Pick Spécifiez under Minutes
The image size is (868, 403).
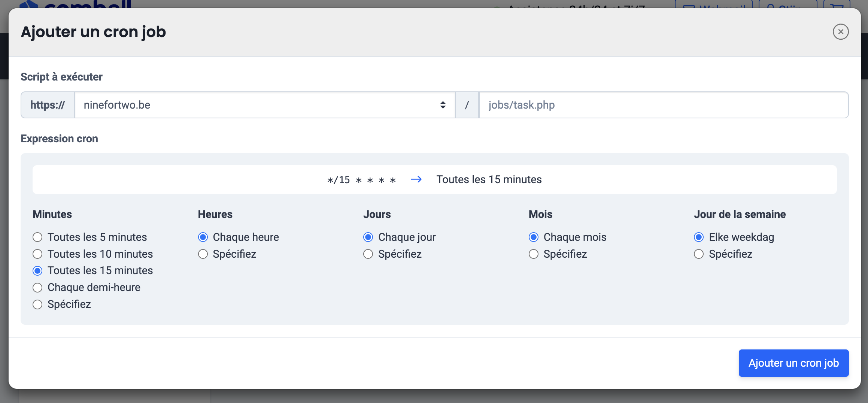(37, 304)
